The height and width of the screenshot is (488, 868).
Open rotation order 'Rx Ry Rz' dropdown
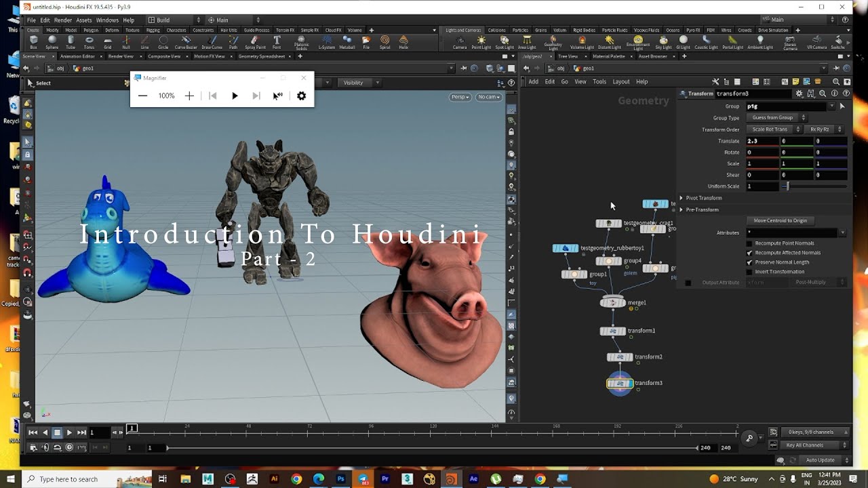coord(824,129)
